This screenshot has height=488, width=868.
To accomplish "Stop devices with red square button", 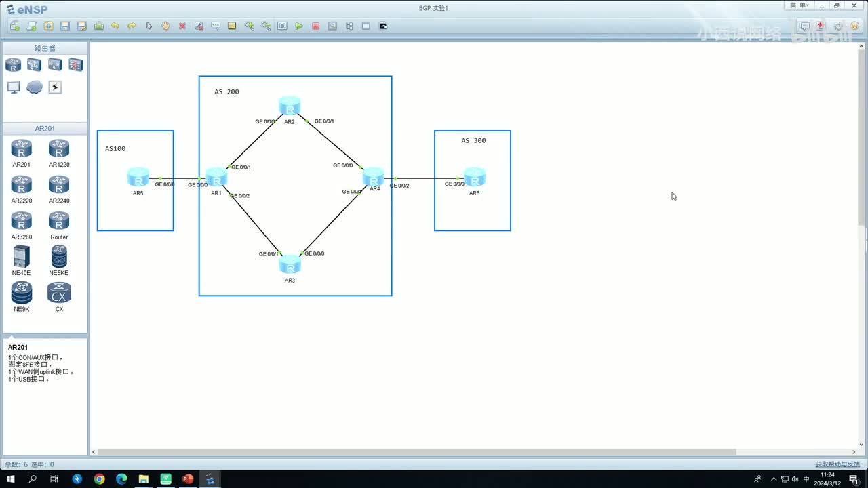I will coord(315,26).
